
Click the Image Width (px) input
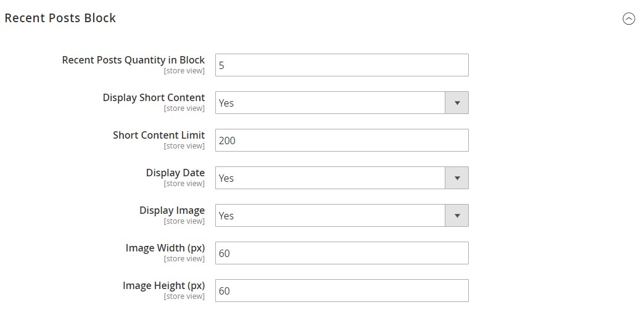[342, 253]
